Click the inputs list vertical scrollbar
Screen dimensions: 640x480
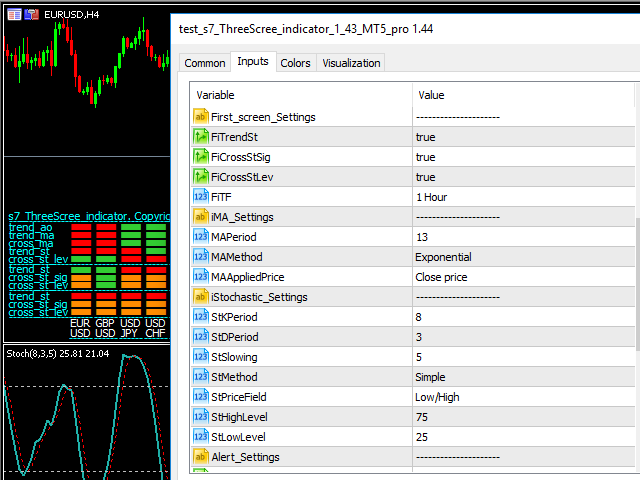click(x=636, y=280)
